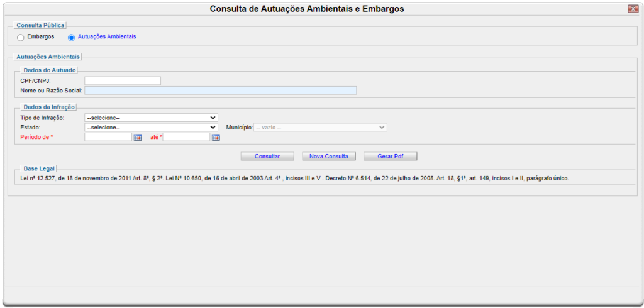This screenshot has width=644, height=308.
Task: Open the Município dropdown
Action: pyautogui.click(x=320, y=127)
